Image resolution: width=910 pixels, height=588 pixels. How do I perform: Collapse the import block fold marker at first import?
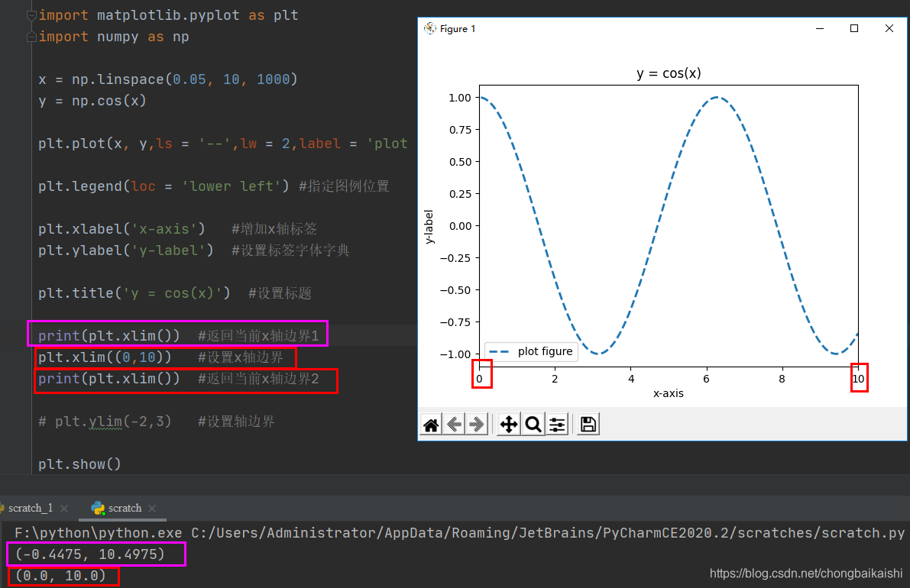pyautogui.click(x=31, y=16)
